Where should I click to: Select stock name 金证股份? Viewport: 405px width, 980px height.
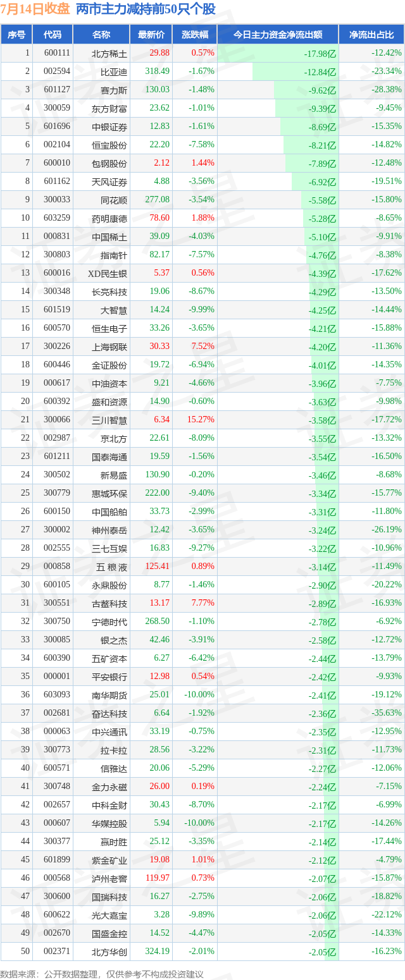coord(109,365)
